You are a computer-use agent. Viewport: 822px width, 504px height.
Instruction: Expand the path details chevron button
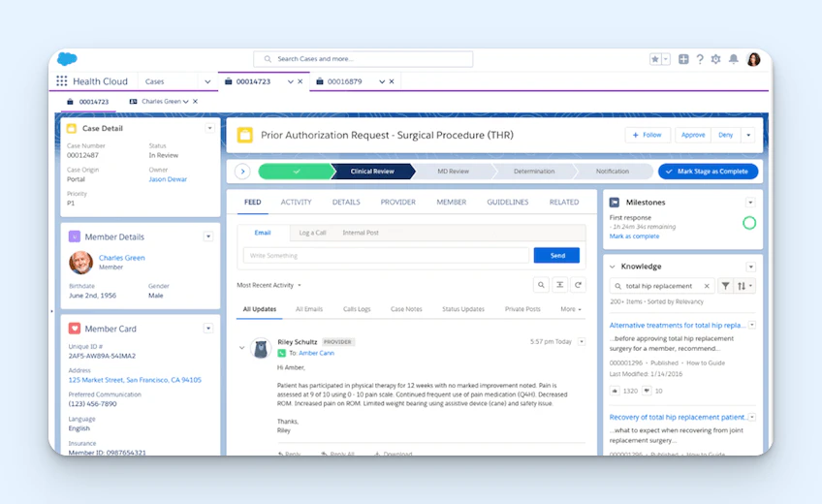pos(242,172)
